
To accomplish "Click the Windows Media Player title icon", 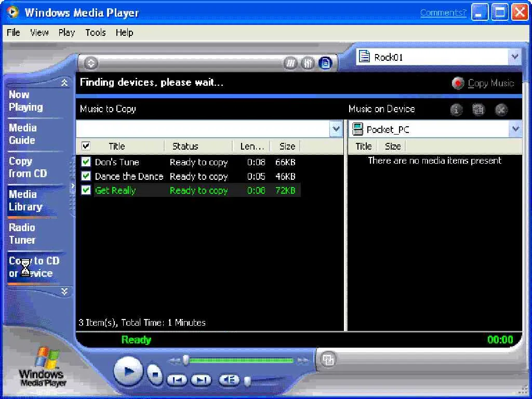I will [13, 12].
